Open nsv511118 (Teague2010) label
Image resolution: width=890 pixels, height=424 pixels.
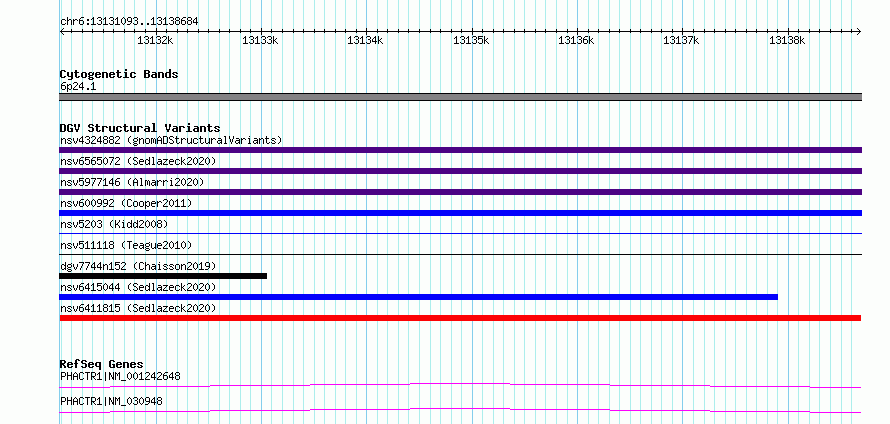pos(126,245)
